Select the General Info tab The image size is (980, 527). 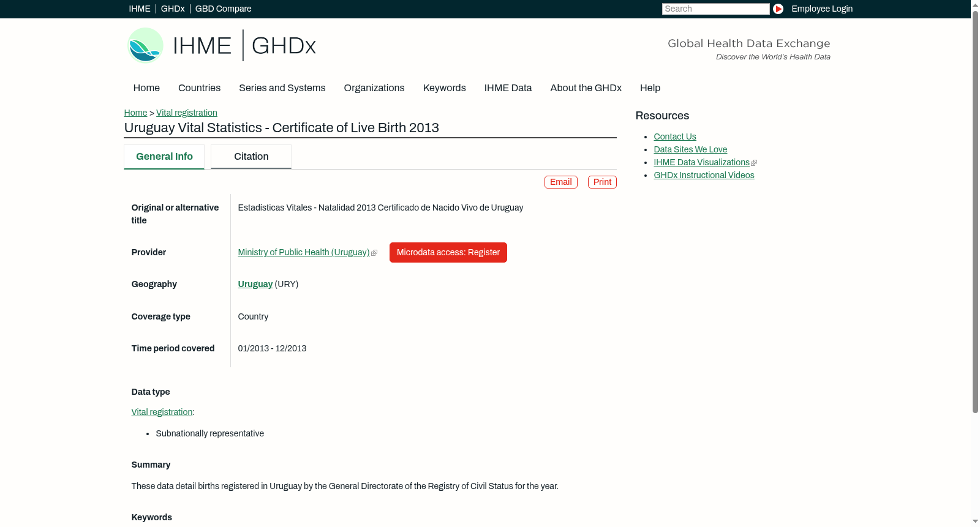click(x=164, y=157)
